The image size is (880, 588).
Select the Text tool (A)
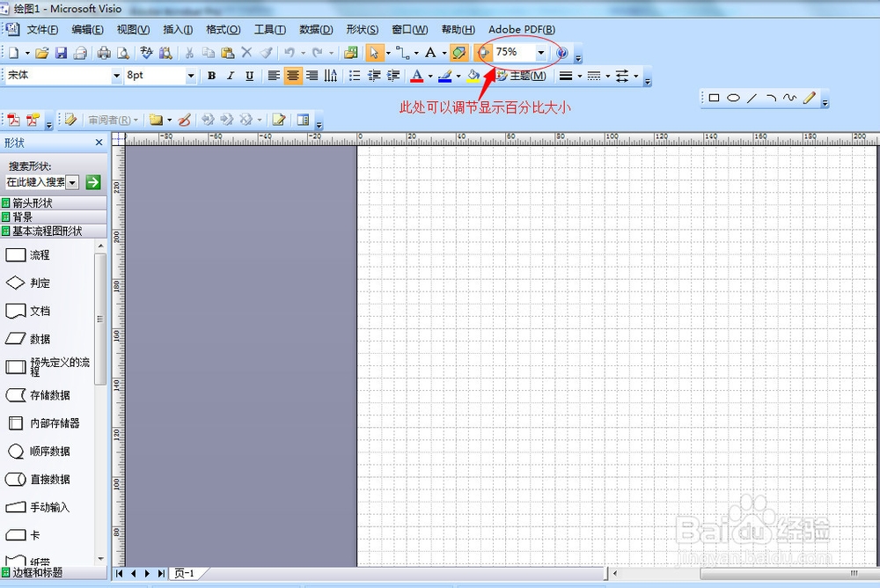coord(430,53)
